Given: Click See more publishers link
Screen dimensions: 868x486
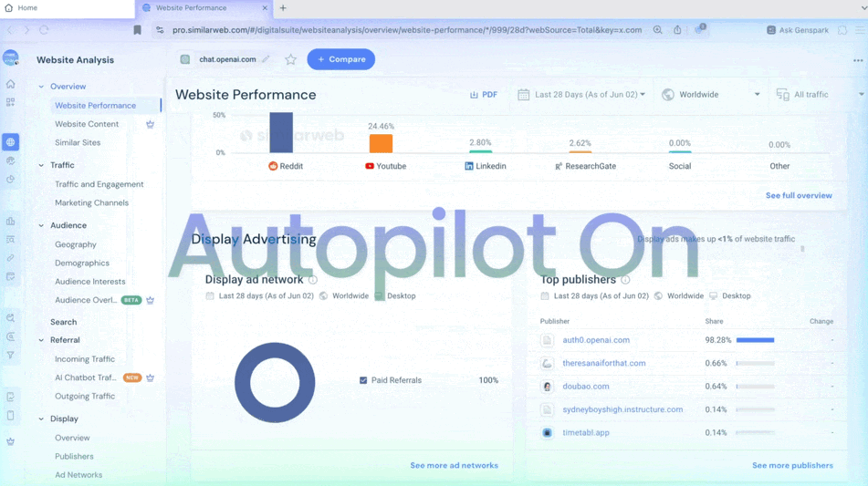Looking at the screenshot, I should tap(792, 466).
